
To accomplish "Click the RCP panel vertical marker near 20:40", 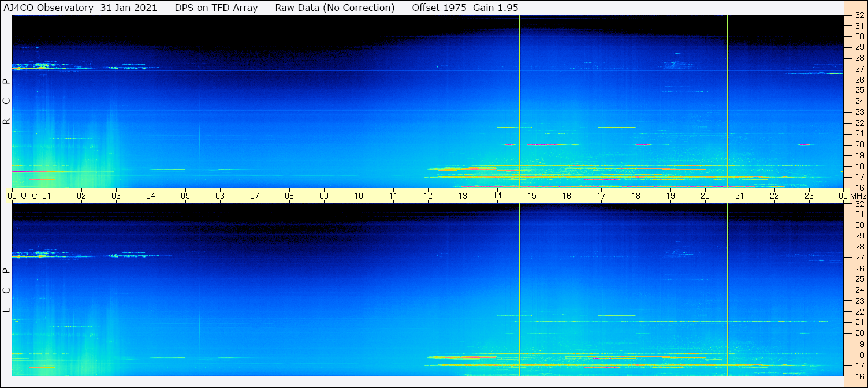I will coord(727,102).
